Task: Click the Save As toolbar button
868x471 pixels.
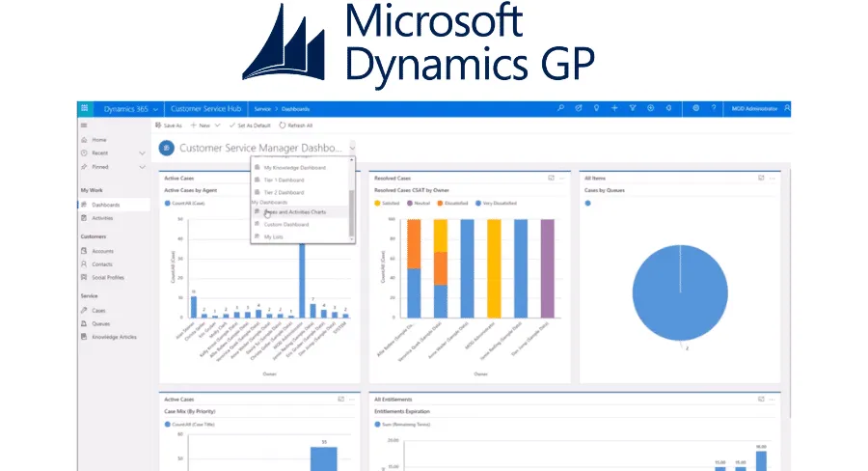Action: click(x=169, y=125)
